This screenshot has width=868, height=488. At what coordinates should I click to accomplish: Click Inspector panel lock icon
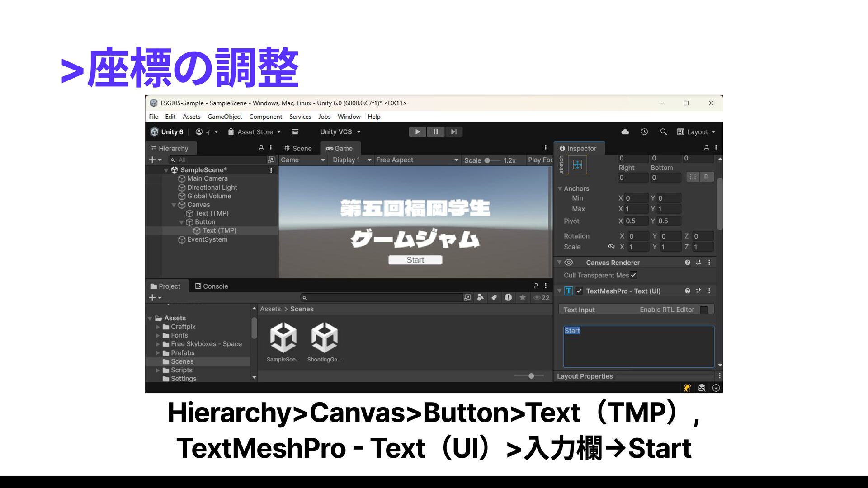(x=706, y=148)
